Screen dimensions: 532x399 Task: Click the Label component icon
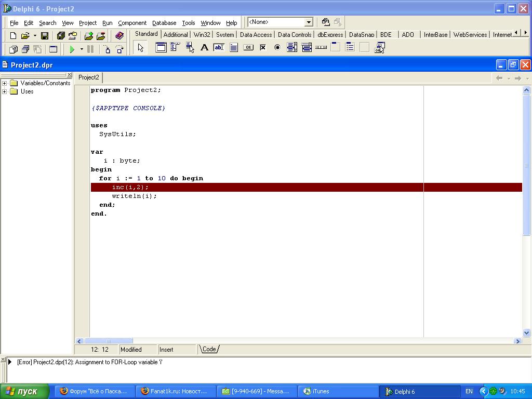click(204, 48)
